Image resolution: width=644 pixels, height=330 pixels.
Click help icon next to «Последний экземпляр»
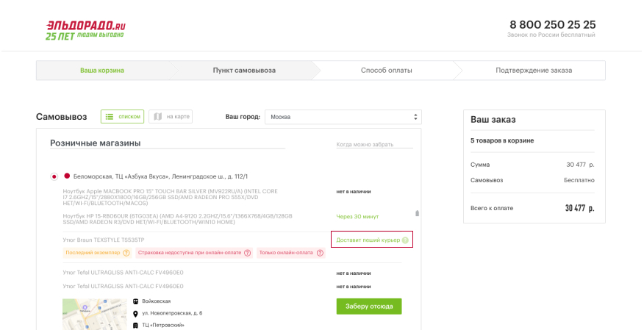click(126, 254)
